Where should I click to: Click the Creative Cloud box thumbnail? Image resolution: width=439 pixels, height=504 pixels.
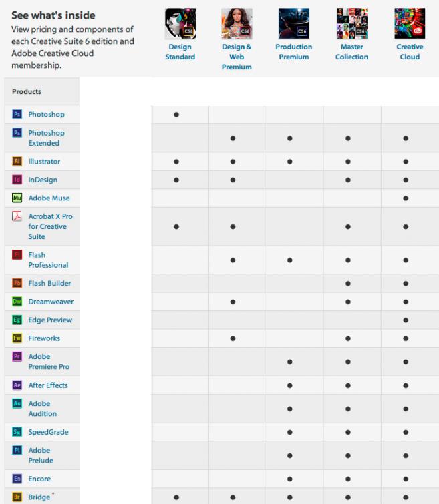[410, 23]
